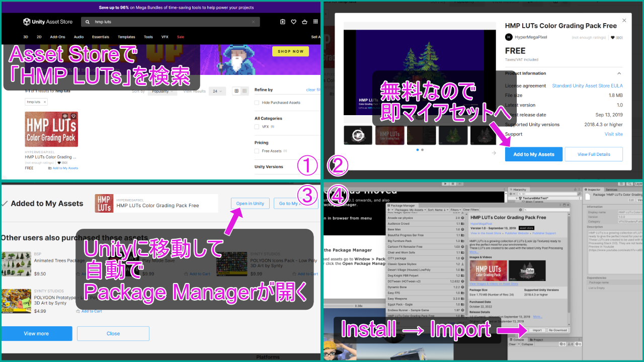
Task: Click HyperMegaPixel publisher avatar icon
Action: point(509,37)
